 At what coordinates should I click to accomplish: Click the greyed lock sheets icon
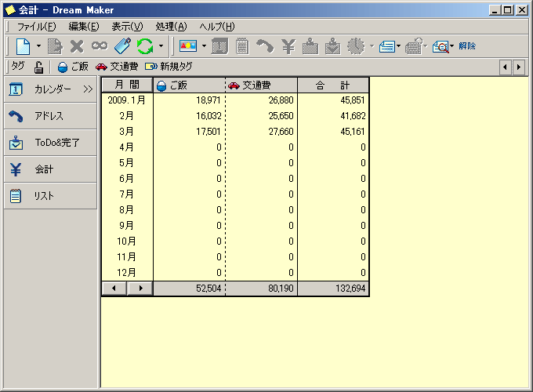point(414,46)
